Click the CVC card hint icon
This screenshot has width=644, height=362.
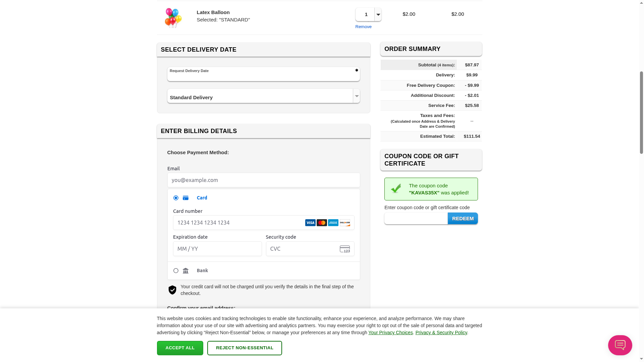(345, 249)
